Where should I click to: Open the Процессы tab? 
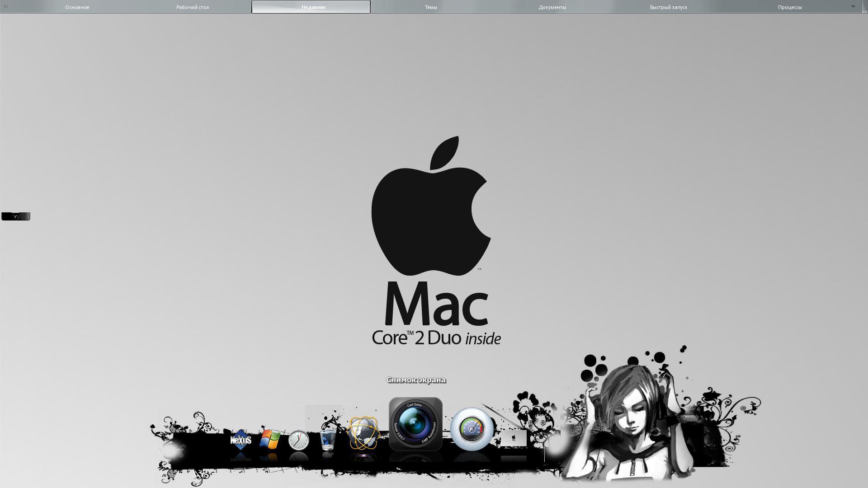click(790, 7)
